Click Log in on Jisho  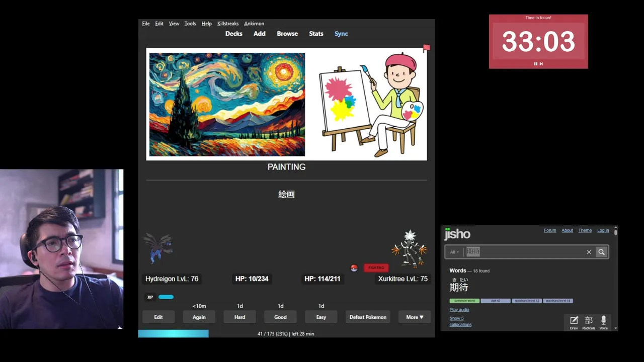coord(603,230)
